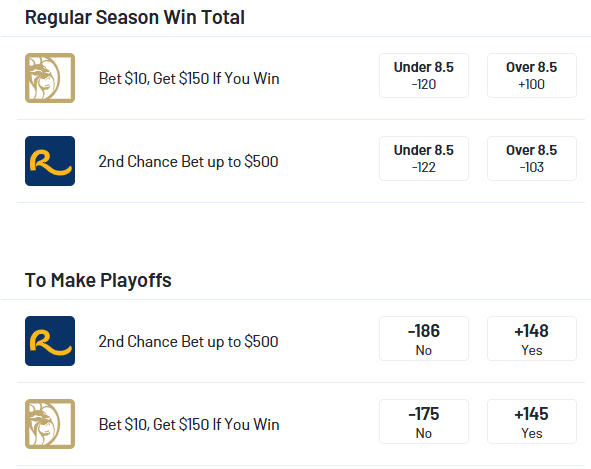The height and width of the screenshot is (469, 591).
Task: Open 2nd Chance Bet offer in Win Total section
Action: [x=188, y=161]
